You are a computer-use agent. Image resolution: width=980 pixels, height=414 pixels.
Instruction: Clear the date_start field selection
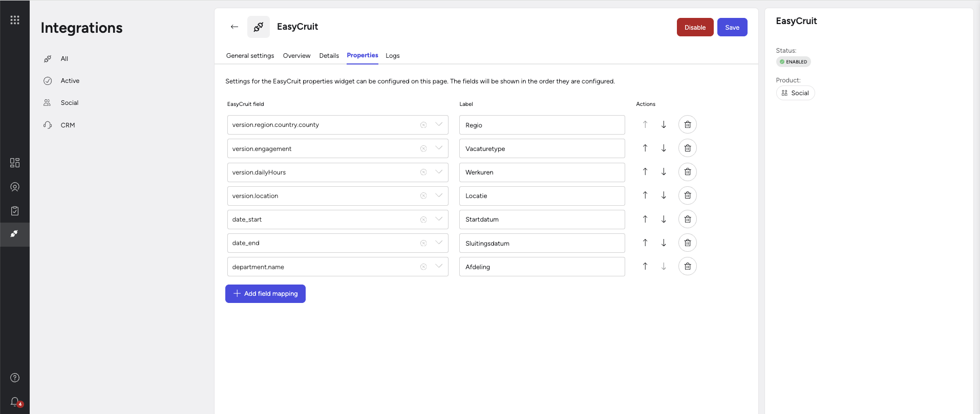pos(423,220)
